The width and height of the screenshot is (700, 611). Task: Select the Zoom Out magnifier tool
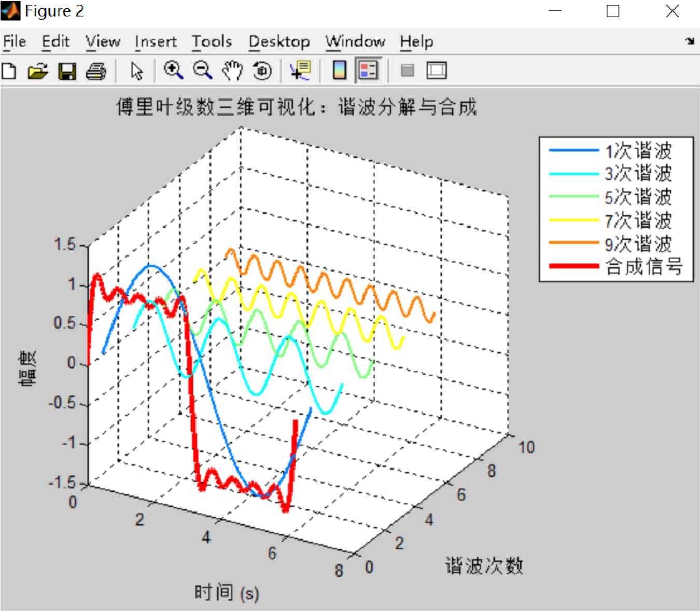(203, 70)
